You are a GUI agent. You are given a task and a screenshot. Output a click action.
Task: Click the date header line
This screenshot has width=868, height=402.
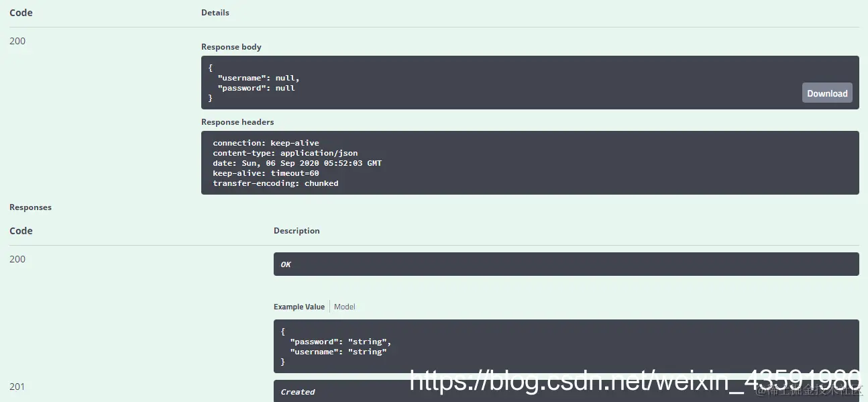(297, 163)
